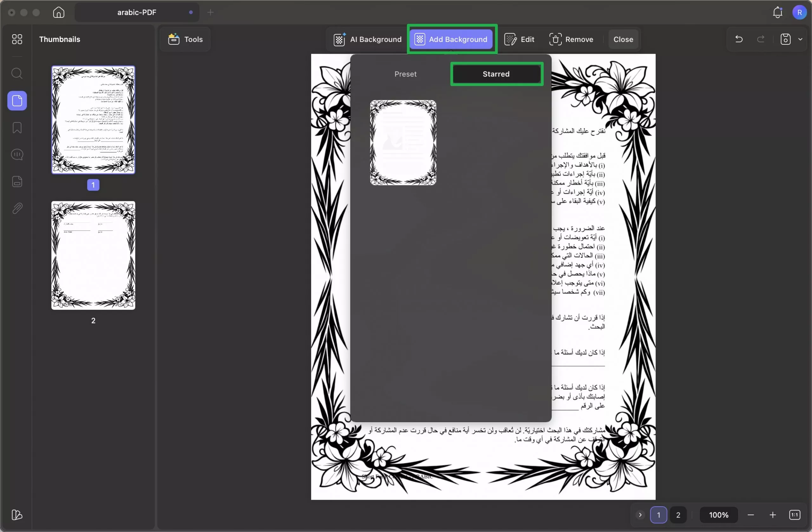Open the grid apps menu in the sidebar

tap(17, 39)
